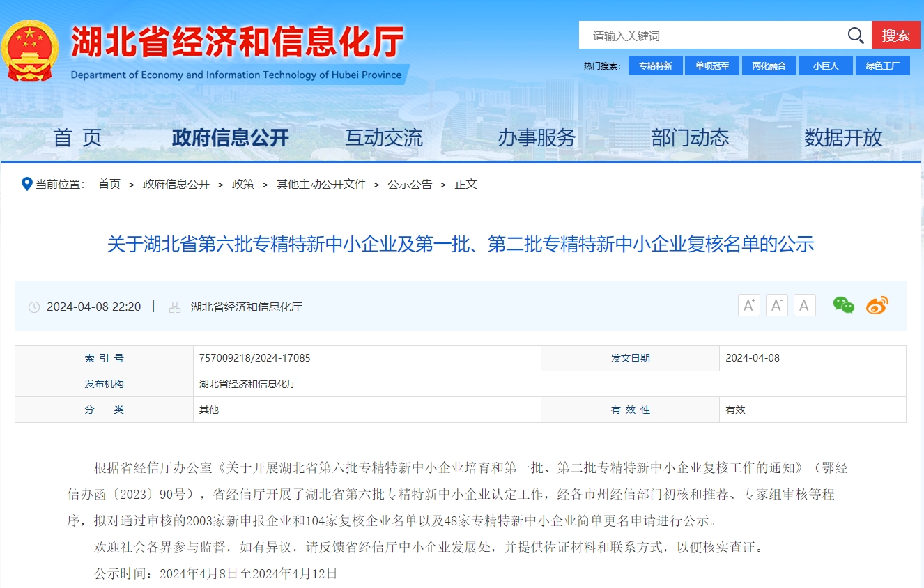Increase font size with A+ icon
Screen dimensions: 924x588
tap(749, 305)
